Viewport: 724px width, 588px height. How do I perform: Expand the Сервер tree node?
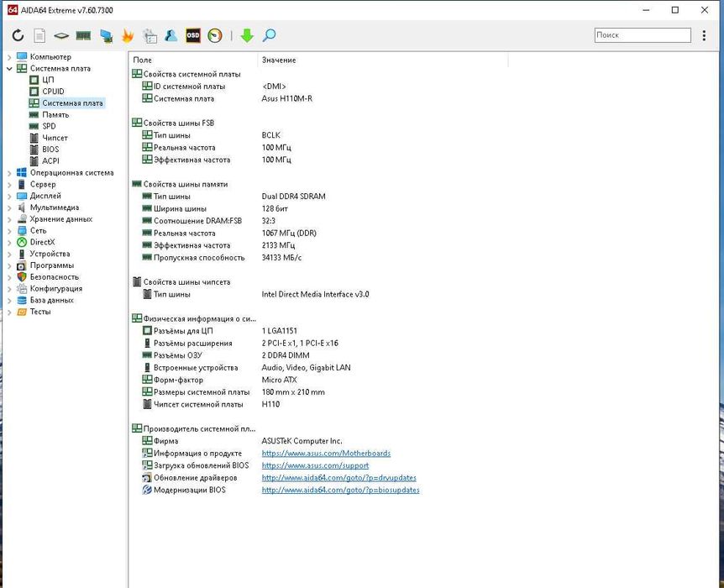9,184
